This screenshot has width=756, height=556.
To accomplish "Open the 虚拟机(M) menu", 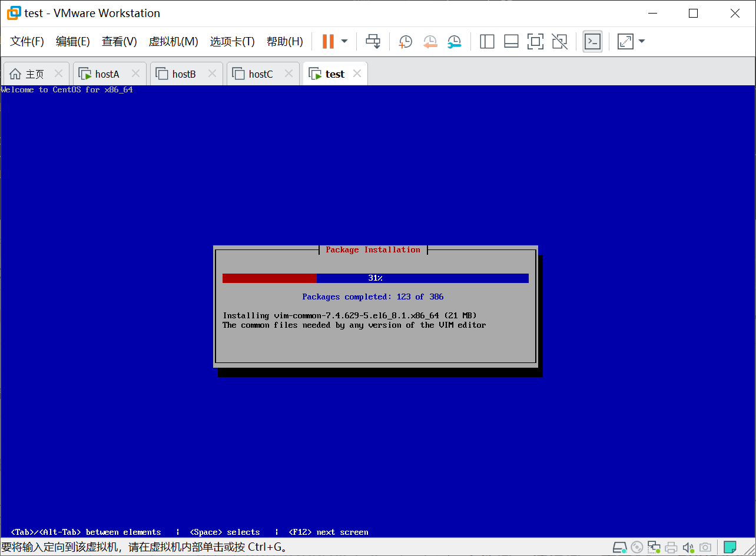I will 173,41.
